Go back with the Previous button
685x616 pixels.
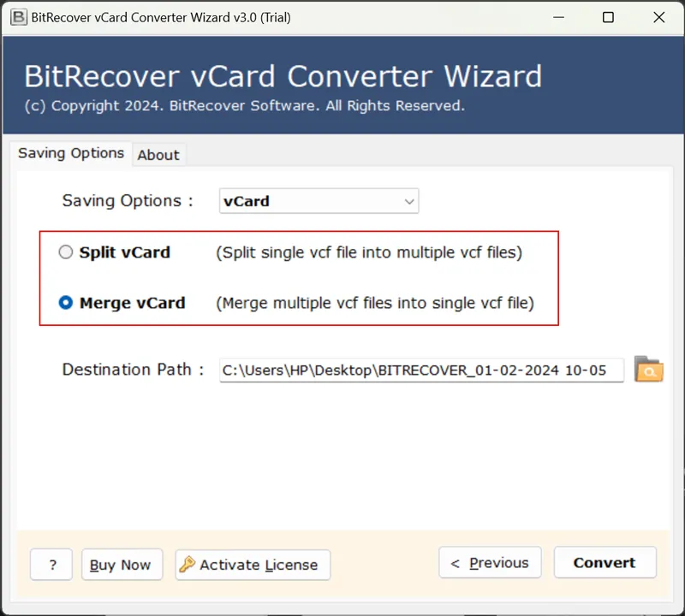pyautogui.click(x=490, y=563)
